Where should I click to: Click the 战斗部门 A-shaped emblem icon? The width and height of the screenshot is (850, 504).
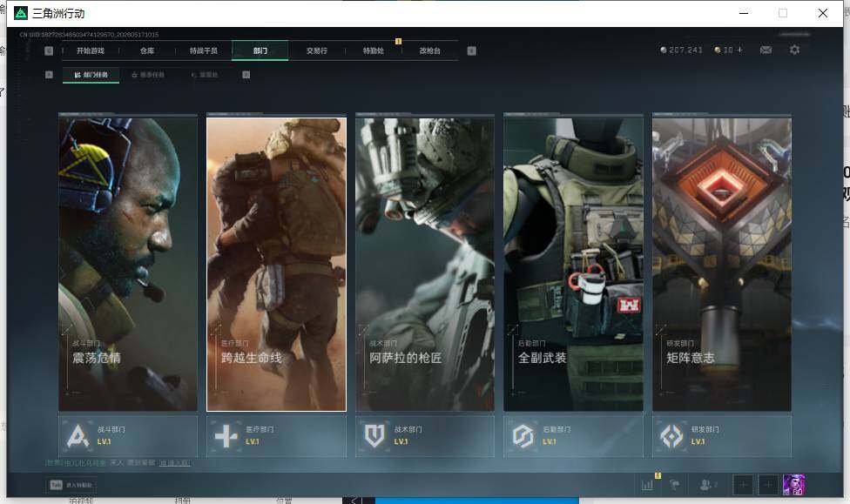click(78, 436)
